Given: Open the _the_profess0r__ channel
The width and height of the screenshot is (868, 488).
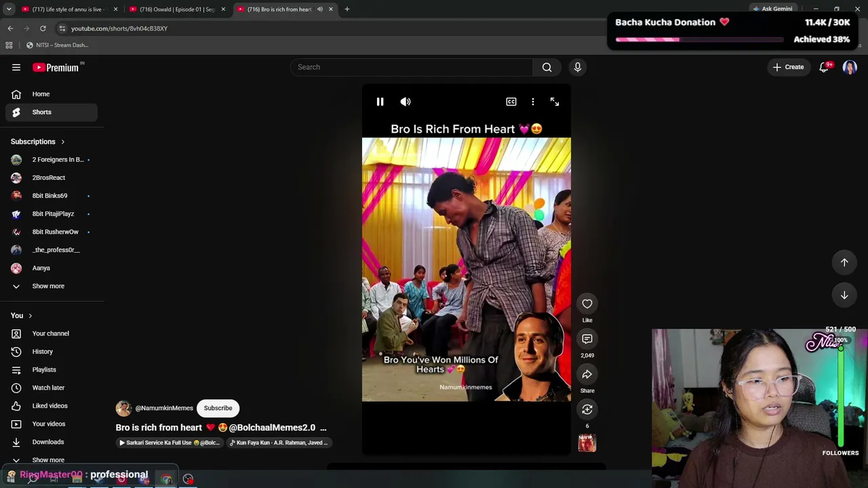Looking at the screenshot, I should pyautogui.click(x=52, y=250).
